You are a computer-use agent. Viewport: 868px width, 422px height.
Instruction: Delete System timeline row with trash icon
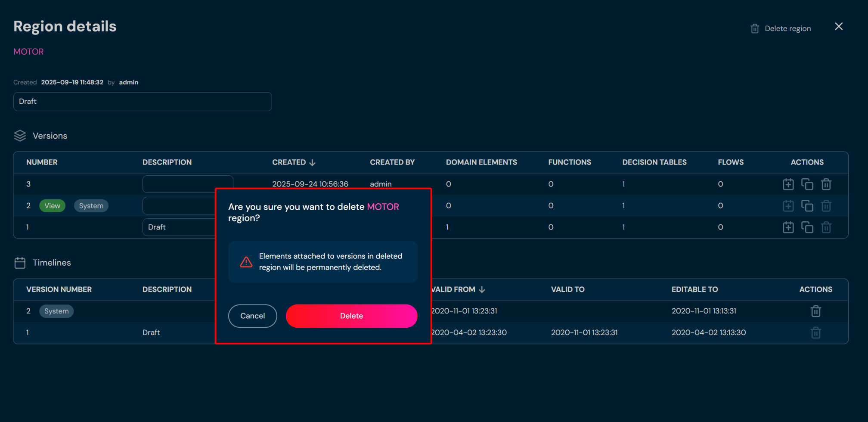(x=815, y=311)
